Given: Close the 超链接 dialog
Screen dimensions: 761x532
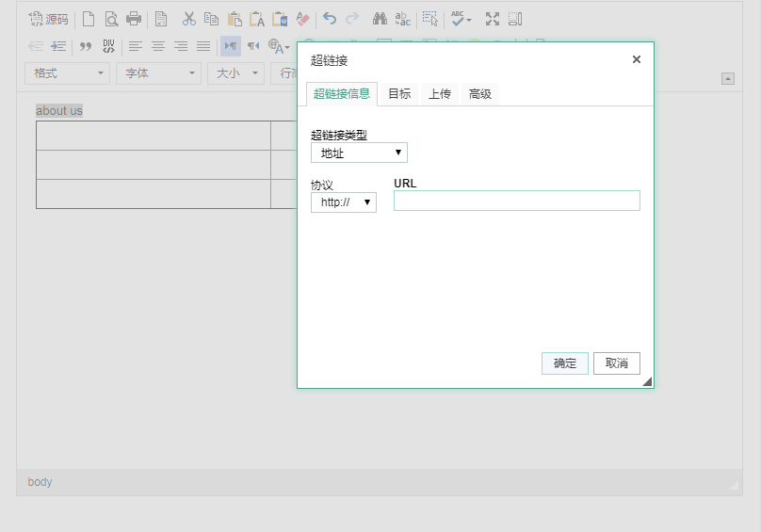Looking at the screenshot, I should pyautogui.click(x=637, y=59).
